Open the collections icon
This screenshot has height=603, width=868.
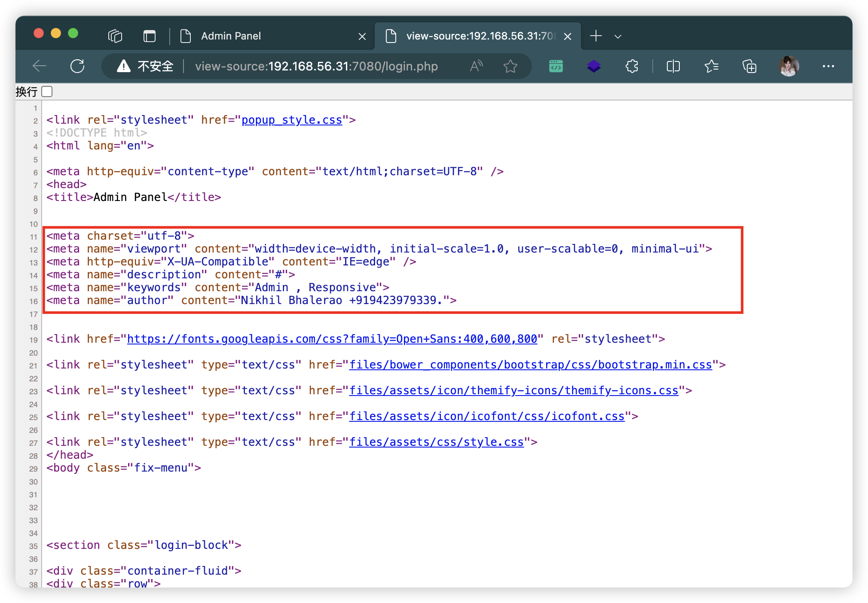click(749, 66)
